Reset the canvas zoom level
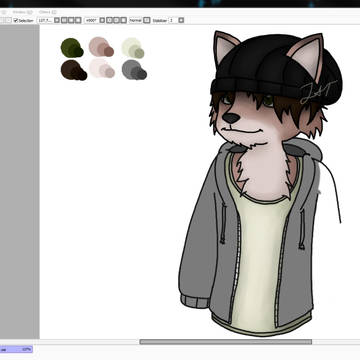Image resolution: width=360 pixels, height=360 pixels. click(78, 20)
